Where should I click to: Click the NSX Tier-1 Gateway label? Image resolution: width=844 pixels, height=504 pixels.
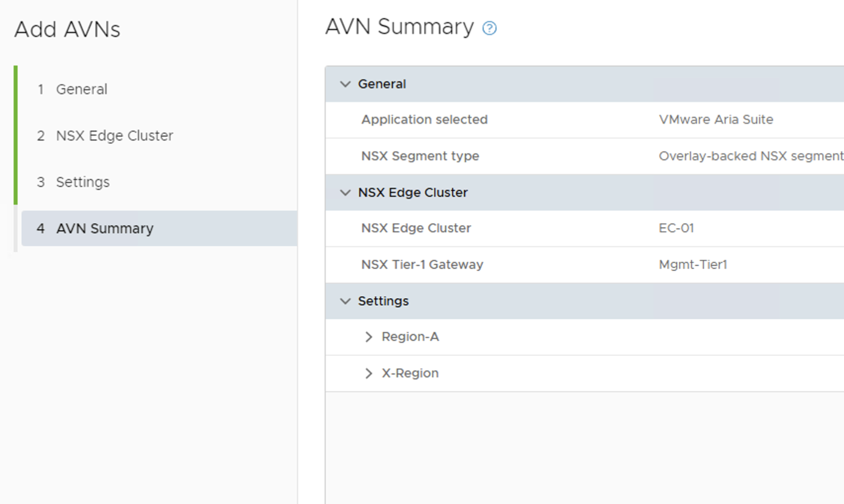click(x=422, y=265)
